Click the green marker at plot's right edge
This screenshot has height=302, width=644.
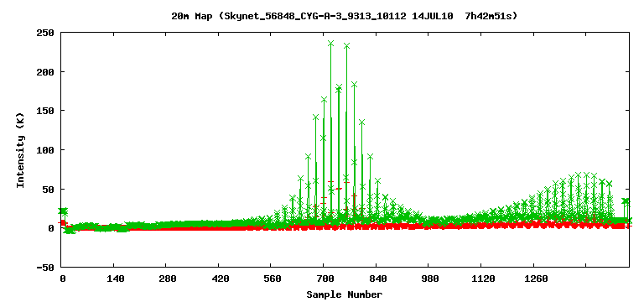click(629, 221)
